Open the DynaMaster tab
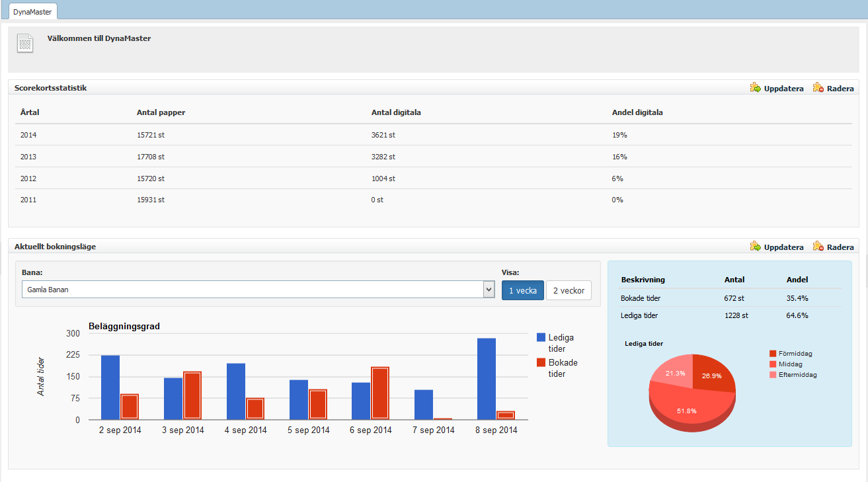This screenshot has width=868, height=482. 32,11
